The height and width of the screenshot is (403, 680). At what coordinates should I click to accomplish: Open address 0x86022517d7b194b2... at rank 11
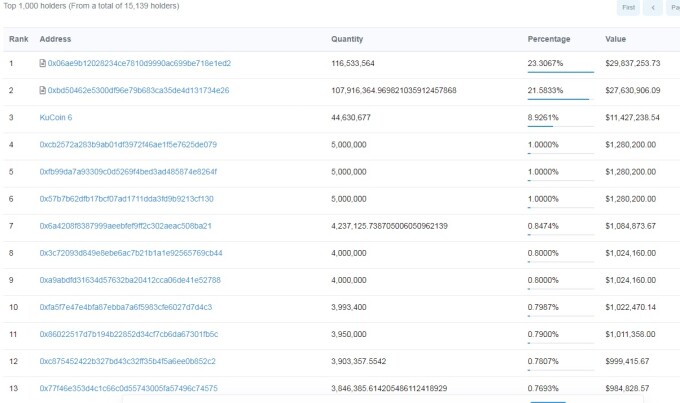(129, 334)
